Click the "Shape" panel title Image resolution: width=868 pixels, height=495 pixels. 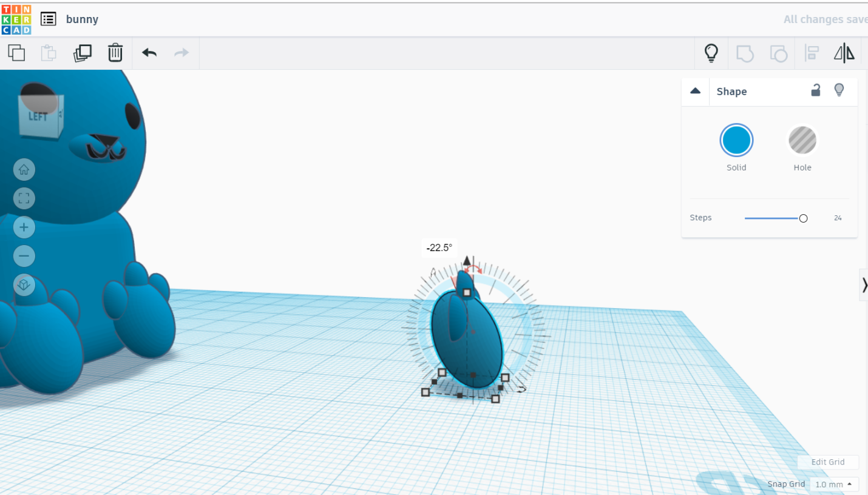tap(731, 91)
